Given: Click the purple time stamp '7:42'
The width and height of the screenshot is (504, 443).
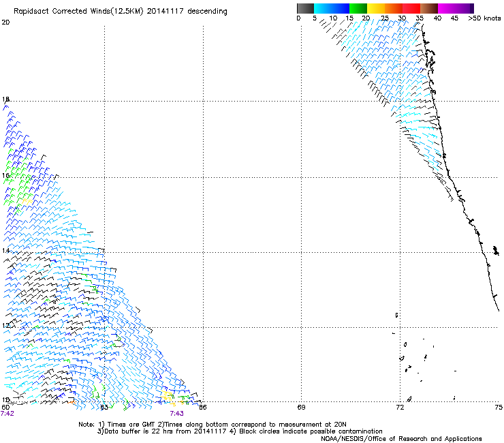Looking at the screenshot, I should tap(7, 414).
